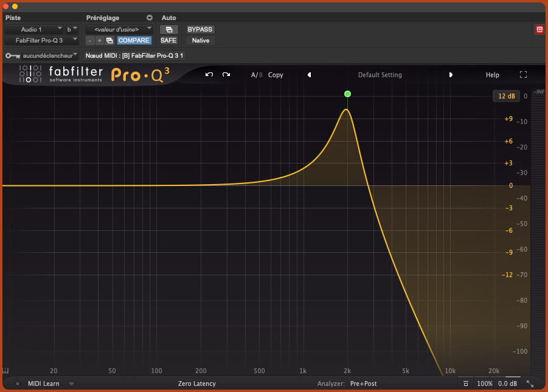548x392 pixels.
Task: Open the Audio 1 track dropdown
Action: (33, 29)
